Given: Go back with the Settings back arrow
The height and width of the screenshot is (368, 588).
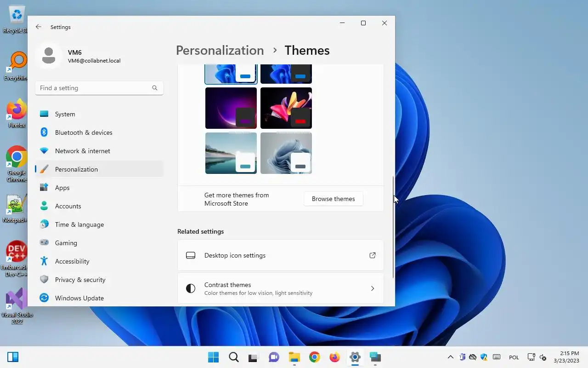Looking at the screenshot, I should pyautogui.click(x=39, y=27).
